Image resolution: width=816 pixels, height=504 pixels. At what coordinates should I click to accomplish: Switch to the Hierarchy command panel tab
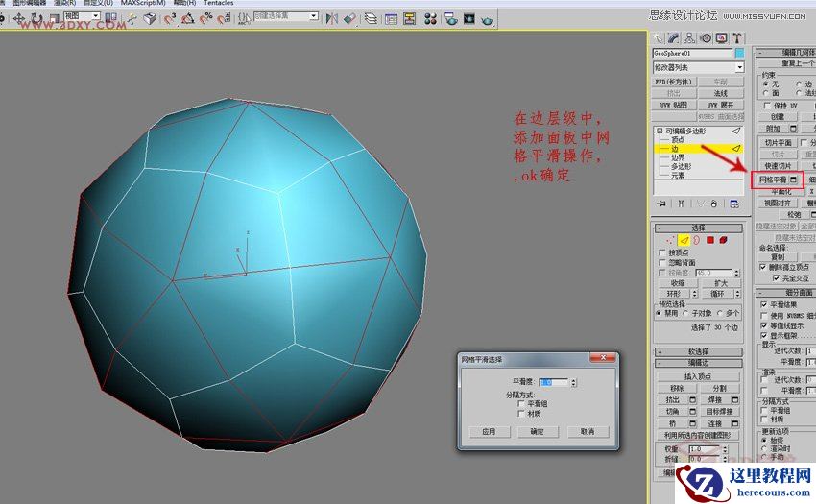click(689, 38)
